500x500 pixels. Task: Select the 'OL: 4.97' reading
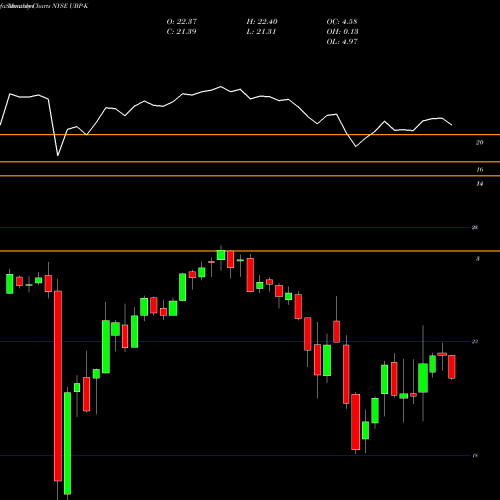coord(342,41)
